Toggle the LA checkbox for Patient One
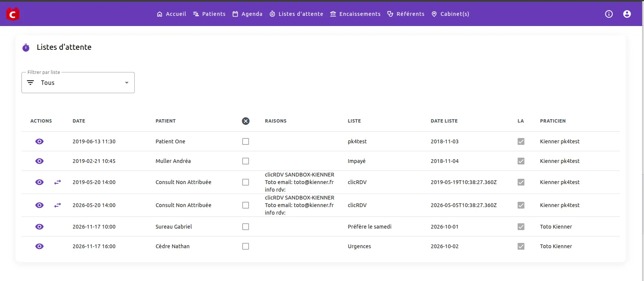The image size is (644, 281). click(521, 141)
